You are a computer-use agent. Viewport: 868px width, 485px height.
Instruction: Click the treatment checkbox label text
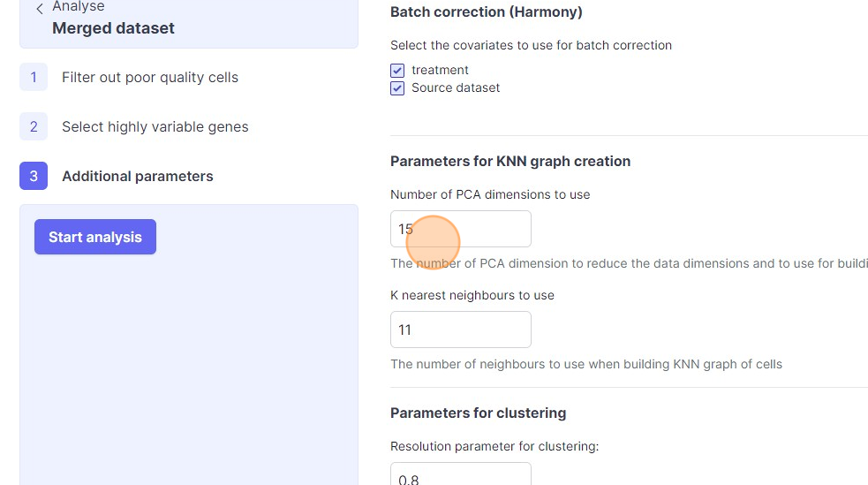point(440,71)
